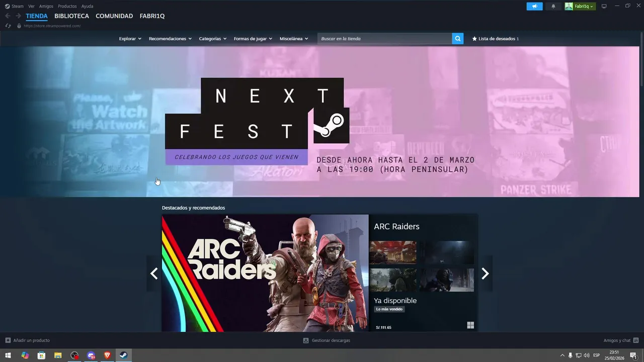
Task: Select the second ARC Raiders screenshot thumbnail
Action: (x=447, y=252)
